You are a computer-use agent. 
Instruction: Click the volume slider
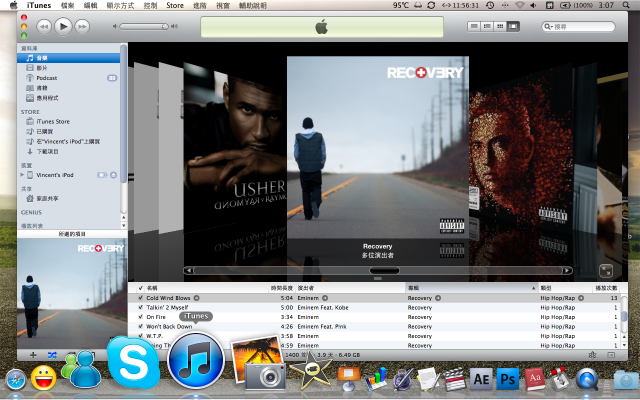coord(144,27)
